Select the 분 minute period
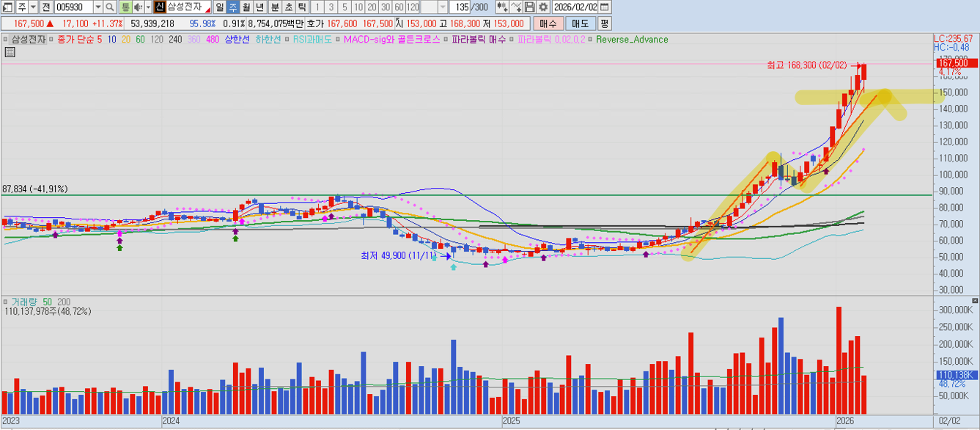The height and width of the screenshot is (430, 980). (275, 7)
